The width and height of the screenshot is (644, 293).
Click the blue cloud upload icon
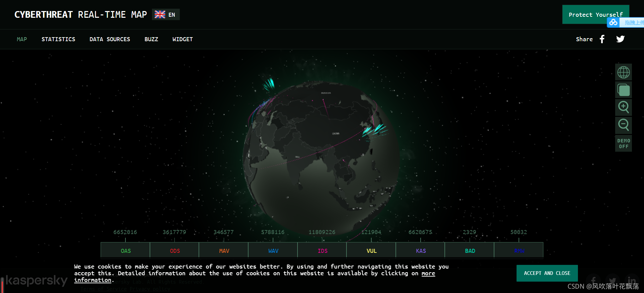613,22
